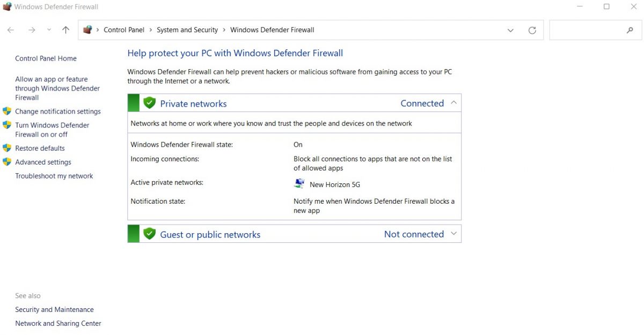
Task: Refresh the Windows Defender Firewall page
Action: click(532, 31)
